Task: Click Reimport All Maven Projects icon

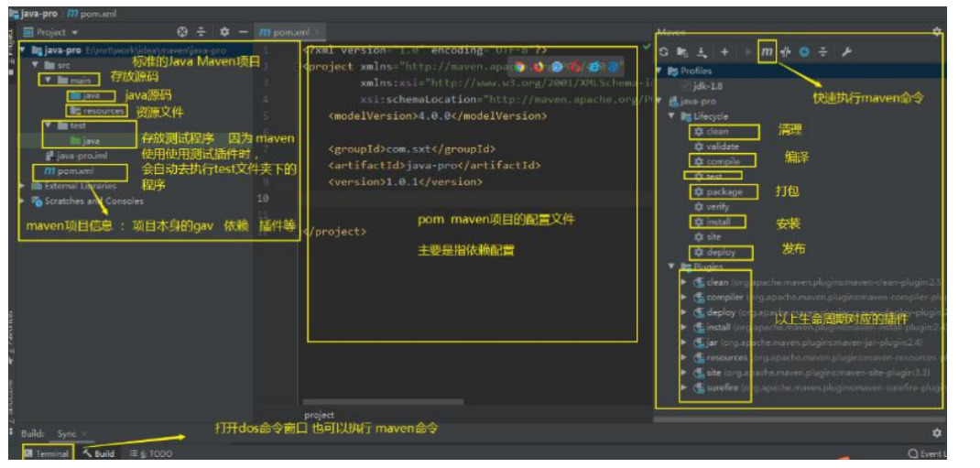Action: 664,52
